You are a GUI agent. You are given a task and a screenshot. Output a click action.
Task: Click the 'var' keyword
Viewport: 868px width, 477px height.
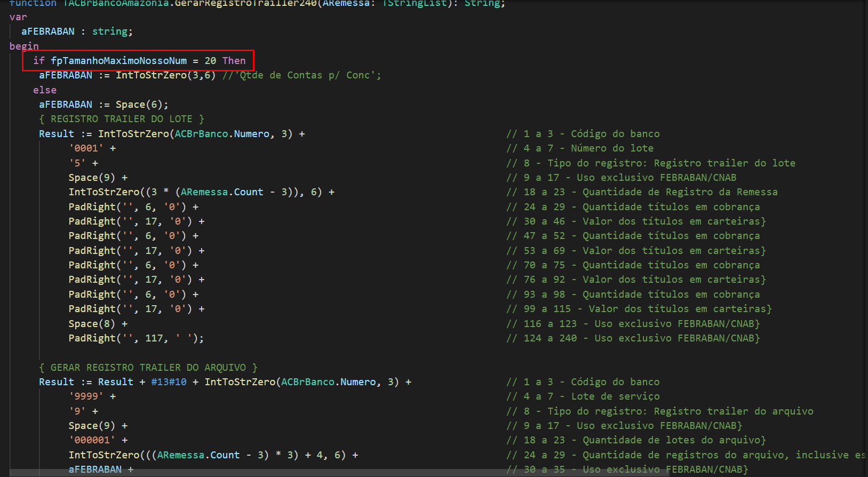pyautogui.click(x=18, y=17)
